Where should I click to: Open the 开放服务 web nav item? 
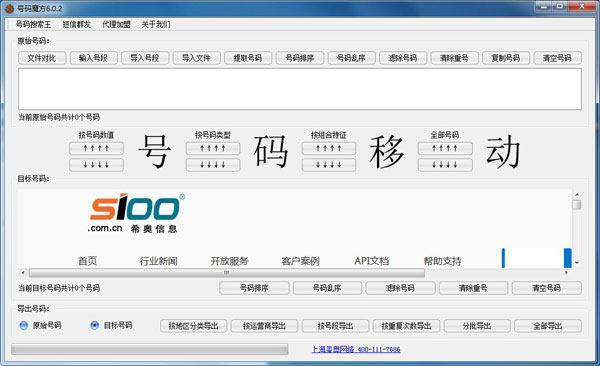click(x=230, y=261)
